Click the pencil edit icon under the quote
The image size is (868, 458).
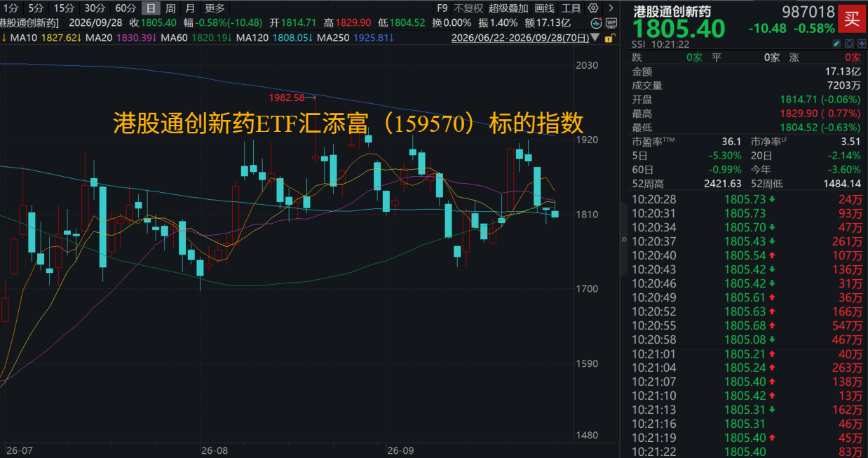tap(837, 43)
